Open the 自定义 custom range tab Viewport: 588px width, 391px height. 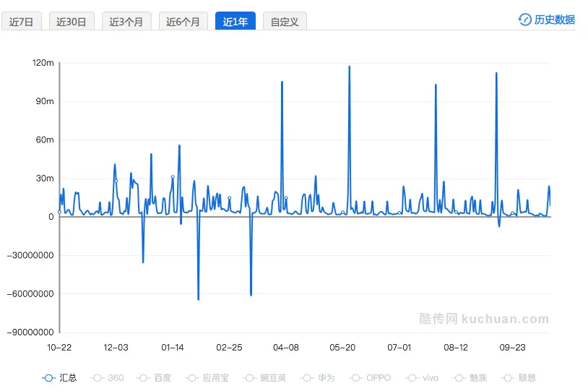pos(285,22)
